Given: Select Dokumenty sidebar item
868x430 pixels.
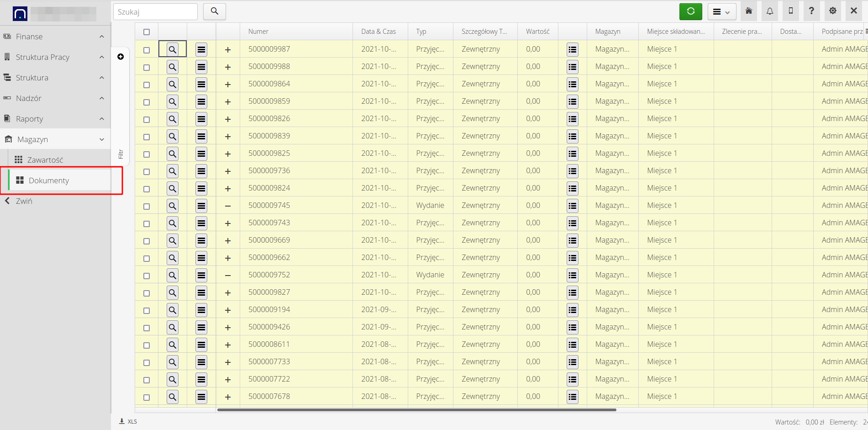Looking at the screenshot, I should tap(48, 180).
